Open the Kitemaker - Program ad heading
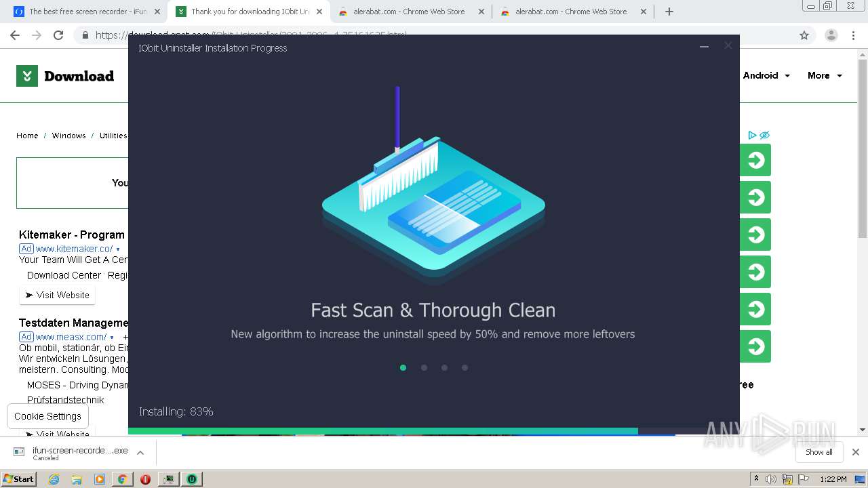The image size is (868, 488). [72, 235]
